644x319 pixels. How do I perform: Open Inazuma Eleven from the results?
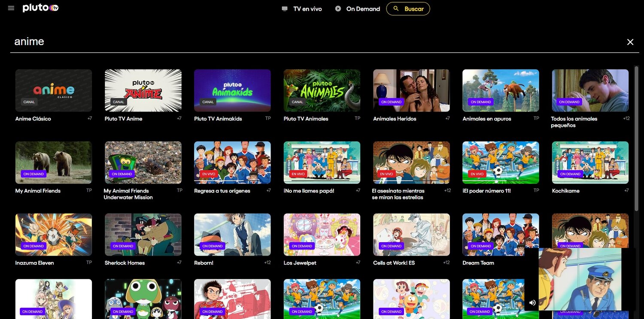coord(53,234)
